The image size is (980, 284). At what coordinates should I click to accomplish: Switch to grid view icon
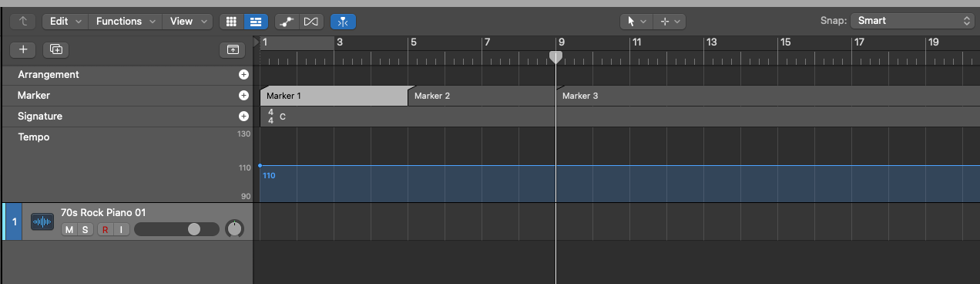pos(231,22)
